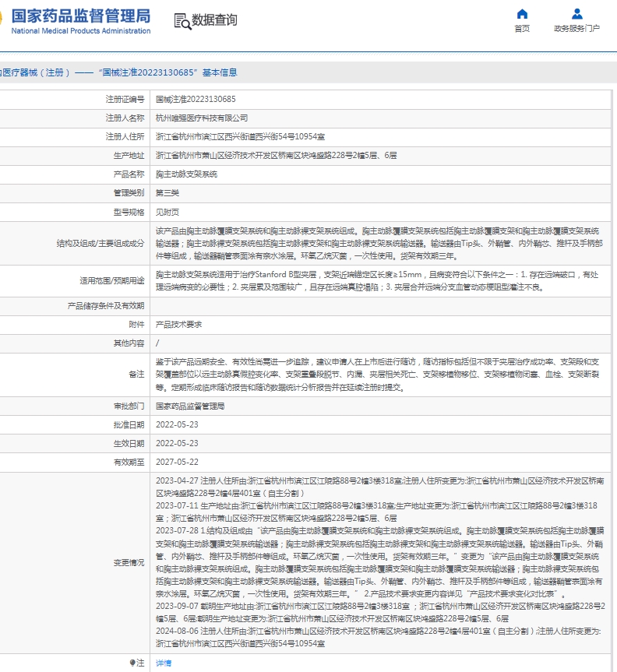Click the 详情 link in the 注 row

[164, 663]
